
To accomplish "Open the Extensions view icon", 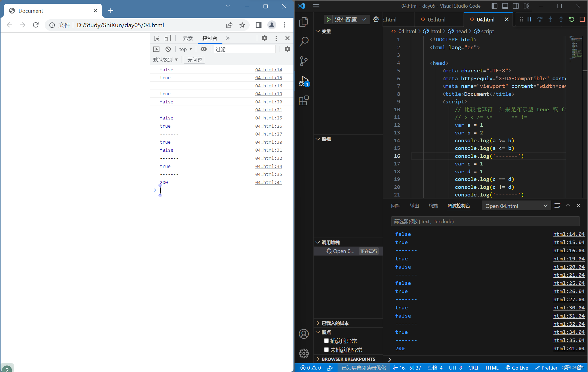I will coord(304,100).
